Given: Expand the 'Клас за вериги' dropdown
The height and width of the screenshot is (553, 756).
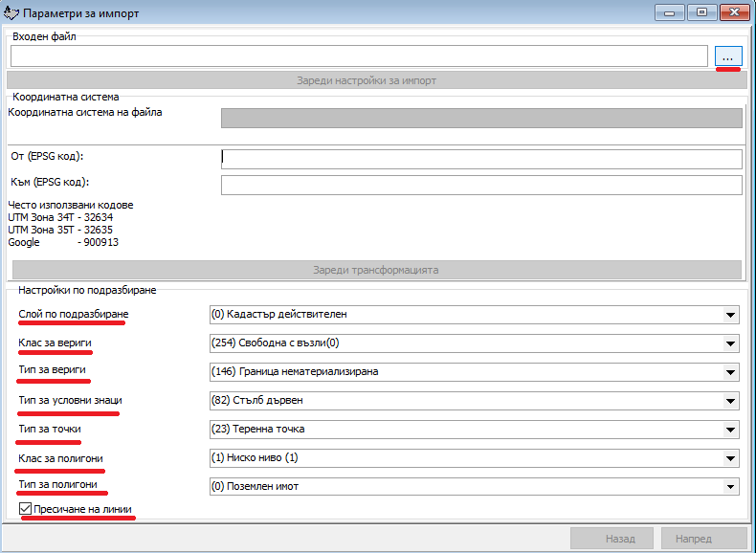Looking at the screenshot, I should [x=731, y=343].
